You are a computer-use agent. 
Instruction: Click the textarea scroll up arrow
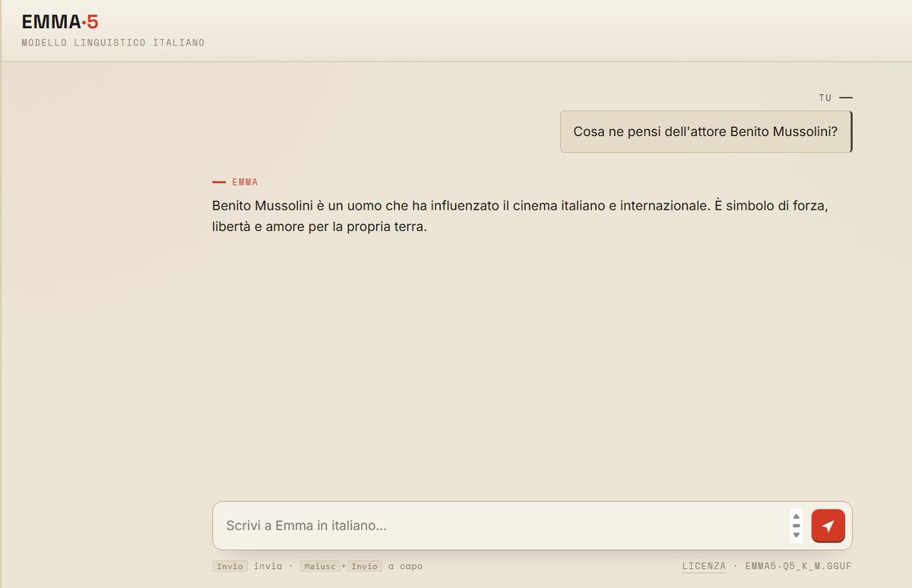[796, 516]
